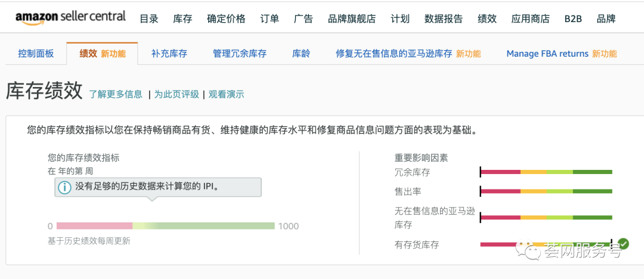This screenshot has height=279, width=644.
Task: Open the Manage FBA returns tab
Action: pos(562,54)
